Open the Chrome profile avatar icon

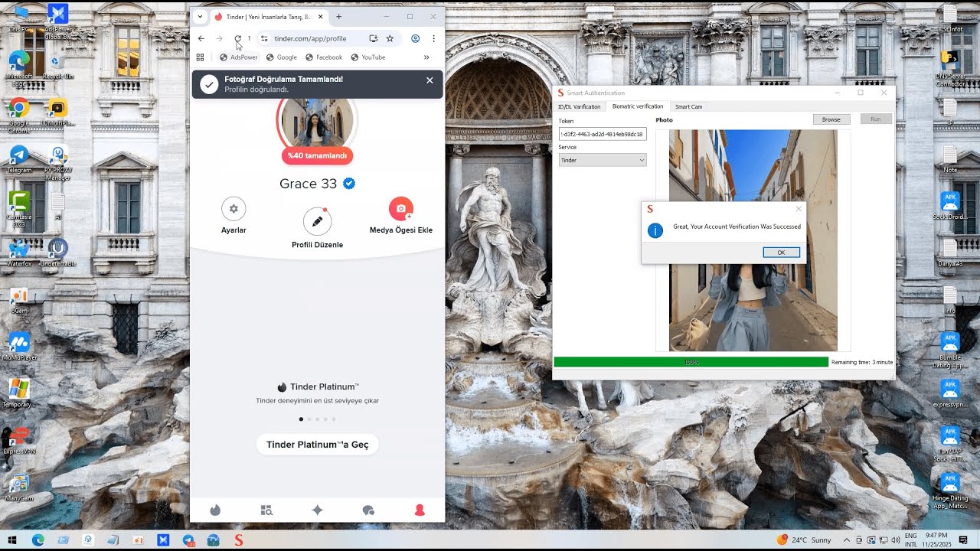click(415, 38)
